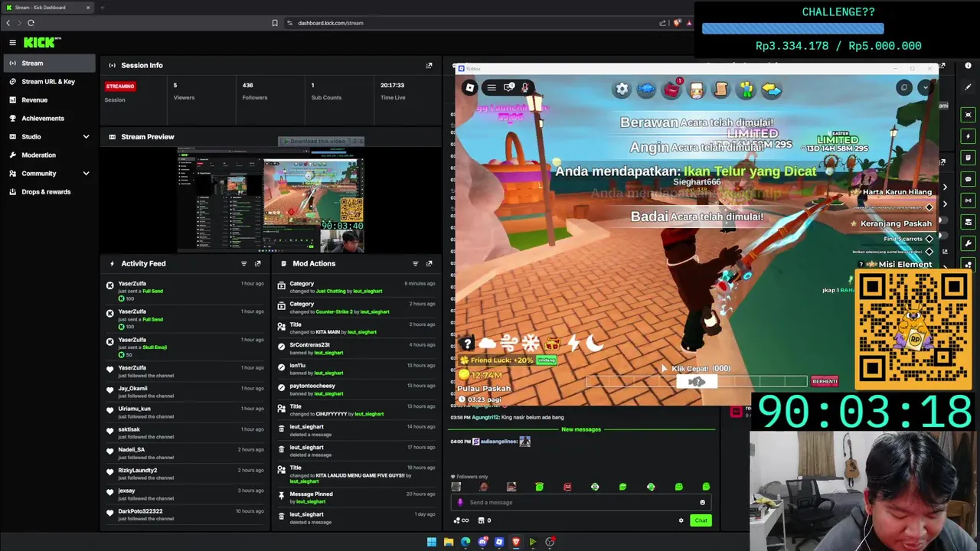This screenshot has height=551, width=980.
Task: Open the trade arrows icon in Roblox
Action: (771, 90)
